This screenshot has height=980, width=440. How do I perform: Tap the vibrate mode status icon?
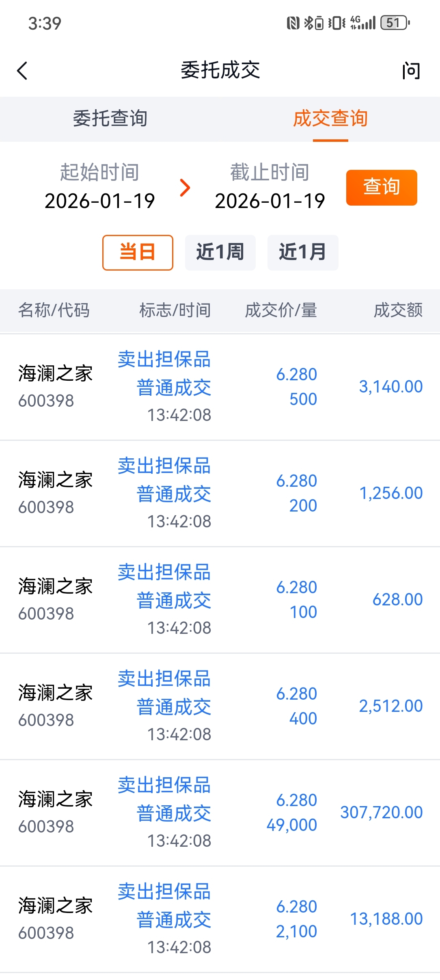(336, 23)
